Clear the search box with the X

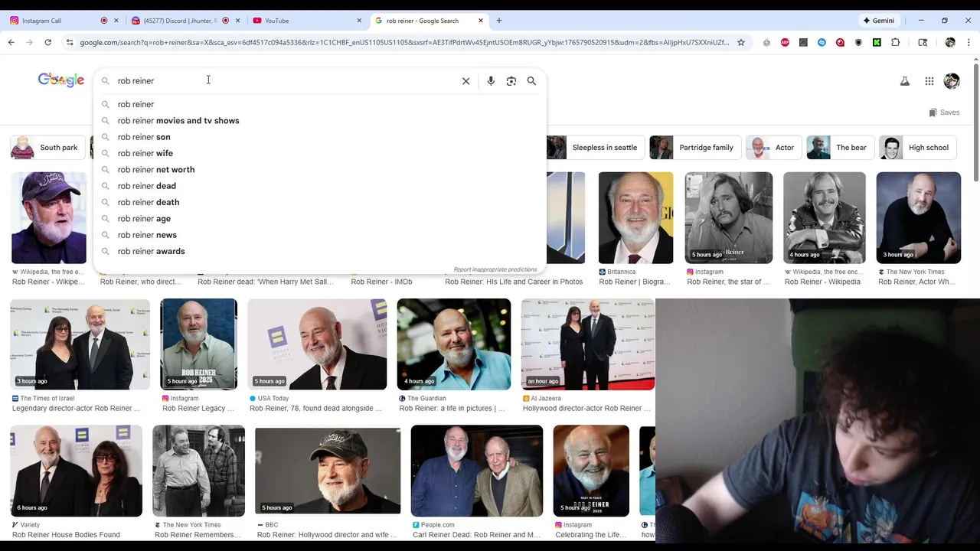pos(465,81)
